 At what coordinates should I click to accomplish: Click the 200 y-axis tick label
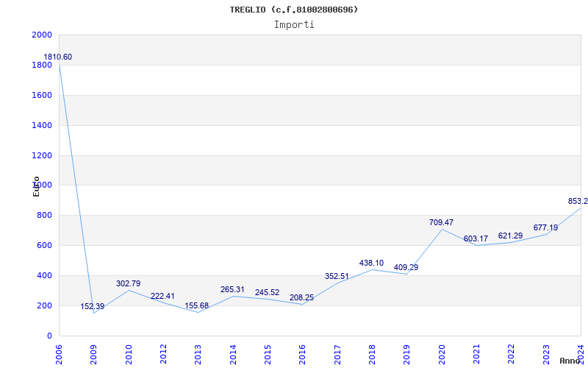pos(44,305)
